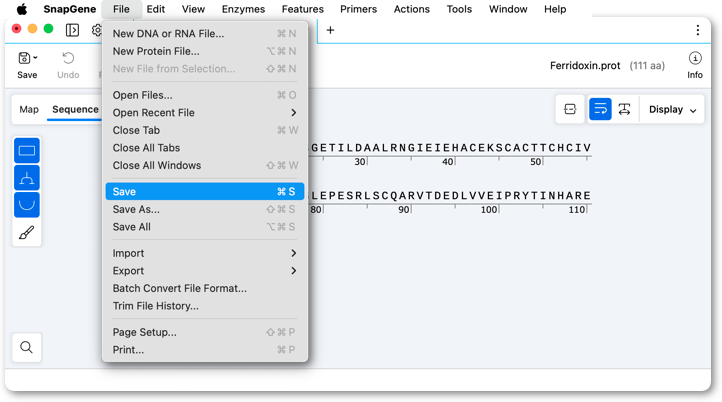Click the text spacing width icon

coord(624,109)
